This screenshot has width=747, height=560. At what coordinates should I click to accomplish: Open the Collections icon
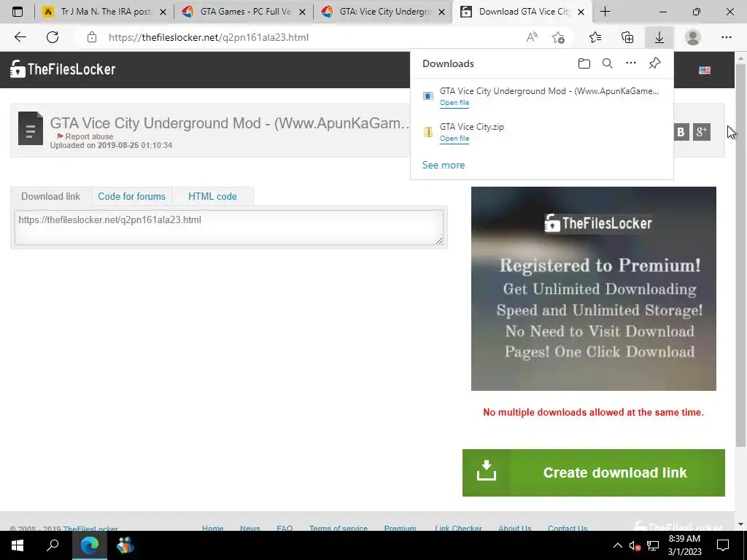click(x=627, y=37)
